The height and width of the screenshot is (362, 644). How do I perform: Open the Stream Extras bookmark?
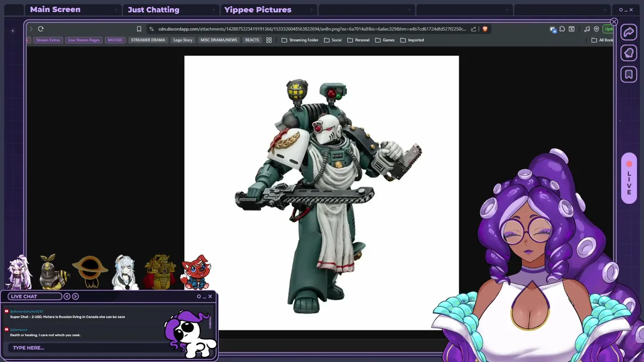(x=48, y=40)
